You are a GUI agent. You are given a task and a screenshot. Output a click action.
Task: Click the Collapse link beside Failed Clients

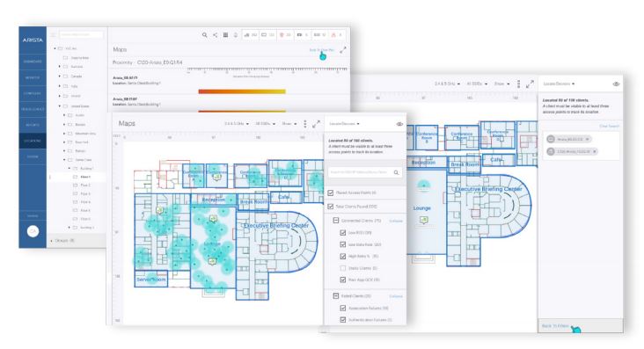coord(396,296)
